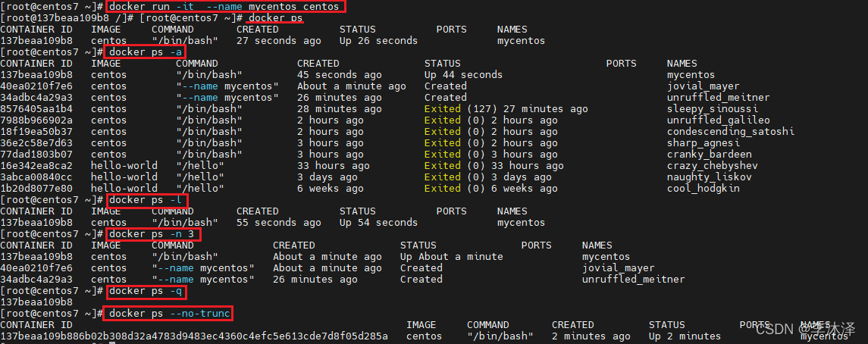The width and height of the screenshot is (868, 344).
Task: Select container ID 7988b966902a
Action: coord(36,120)
